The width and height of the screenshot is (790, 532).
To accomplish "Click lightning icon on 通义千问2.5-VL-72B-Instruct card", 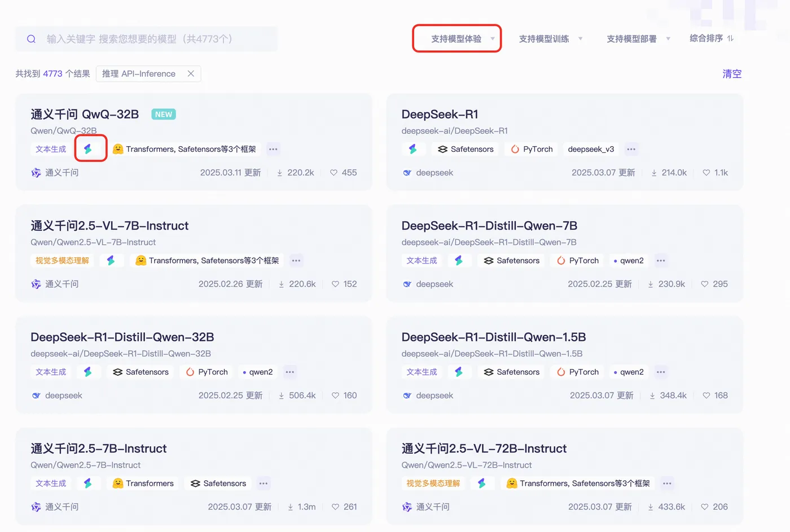I will click(482, 483).
